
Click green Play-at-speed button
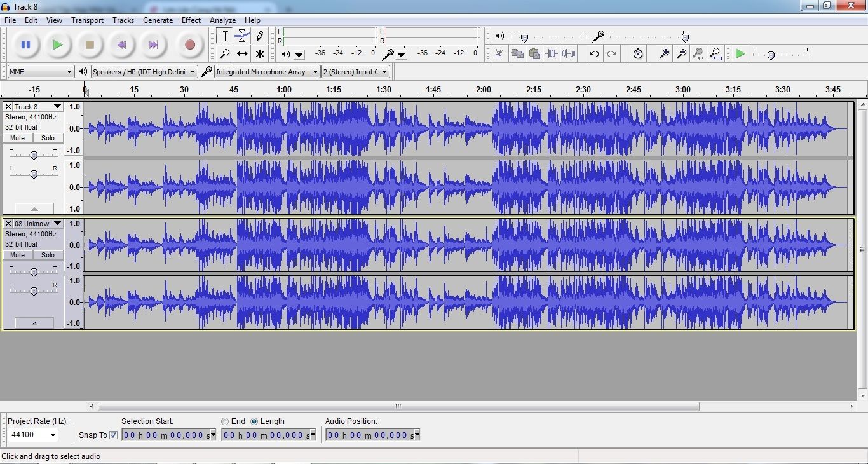click(740, 54)
